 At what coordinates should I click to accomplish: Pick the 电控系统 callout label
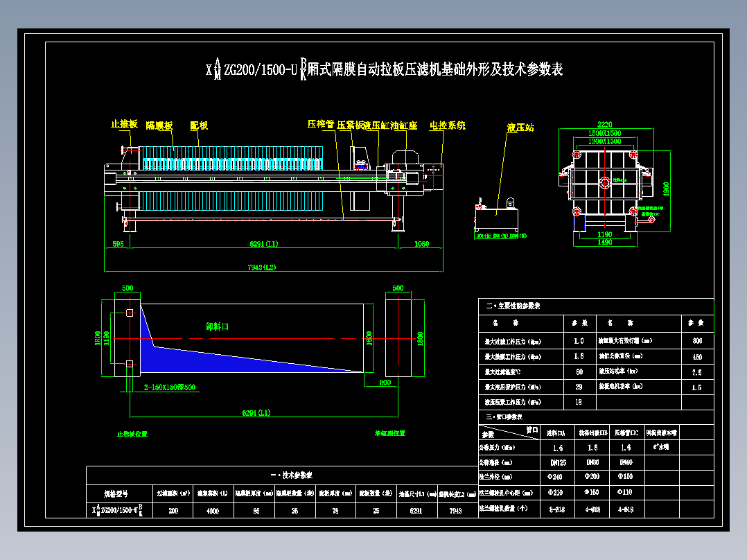(x=448, y=125)
